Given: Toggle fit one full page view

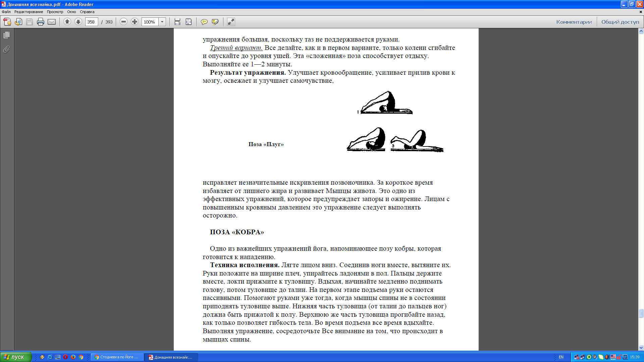Looking at the screenshot, I should [189, 22].
